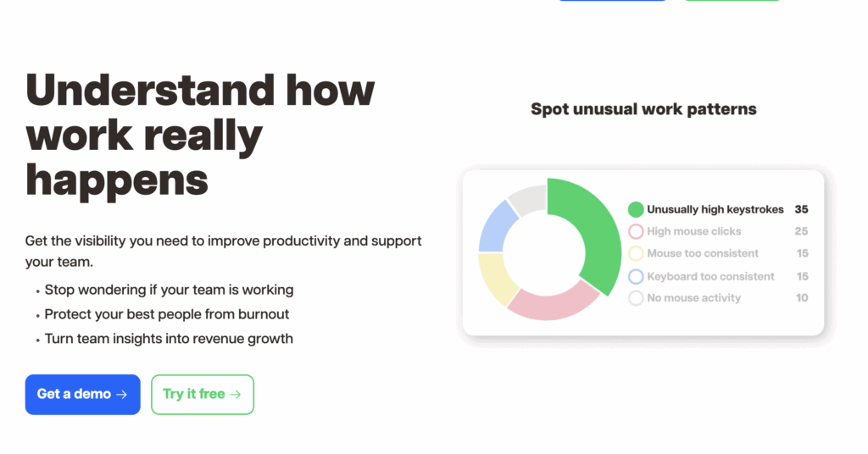Select the blue Keyboard too consistent legend circle

tap(636, 276)
